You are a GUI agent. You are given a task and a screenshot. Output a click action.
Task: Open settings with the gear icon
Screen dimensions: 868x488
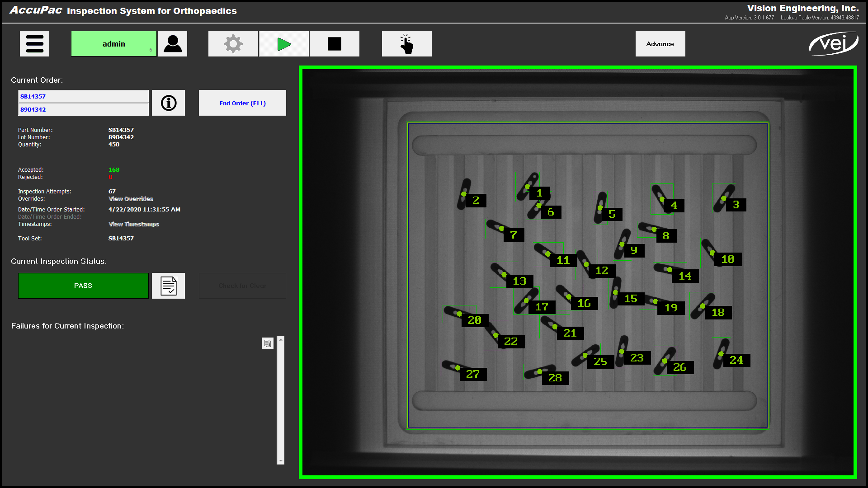point(233,44)
